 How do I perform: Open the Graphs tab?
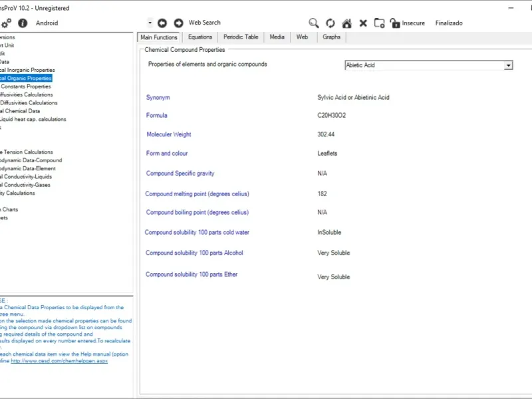point(331,37)
